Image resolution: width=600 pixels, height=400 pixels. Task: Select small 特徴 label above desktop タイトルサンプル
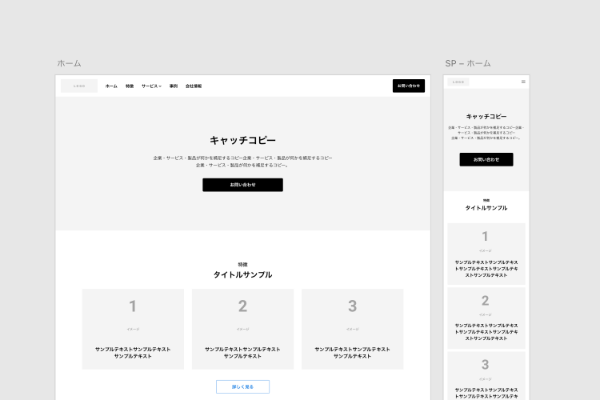243,264
